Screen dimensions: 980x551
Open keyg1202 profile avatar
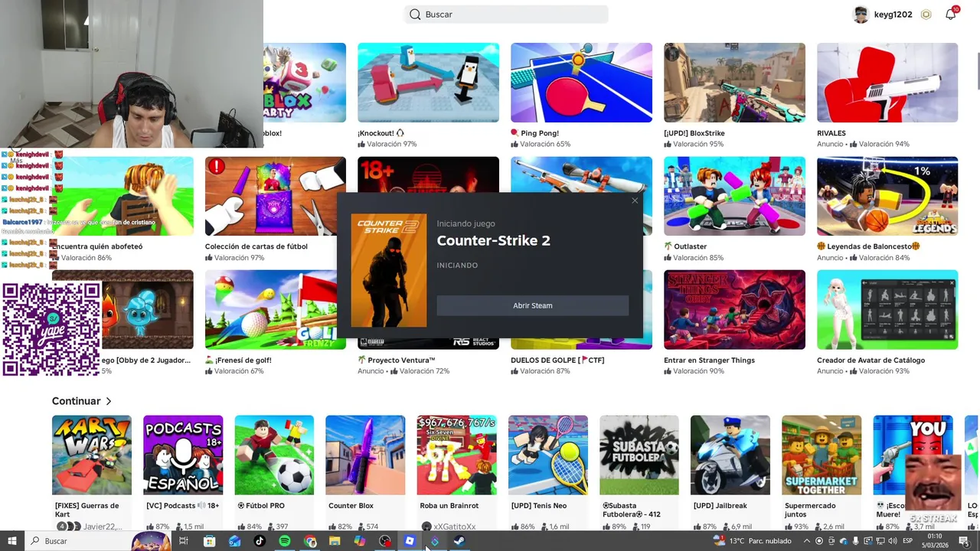tap(861, 15)
